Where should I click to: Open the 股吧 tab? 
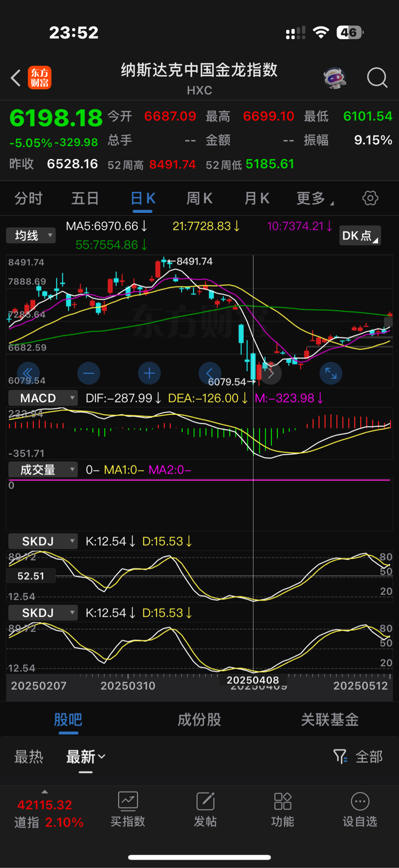coord(68,720)
